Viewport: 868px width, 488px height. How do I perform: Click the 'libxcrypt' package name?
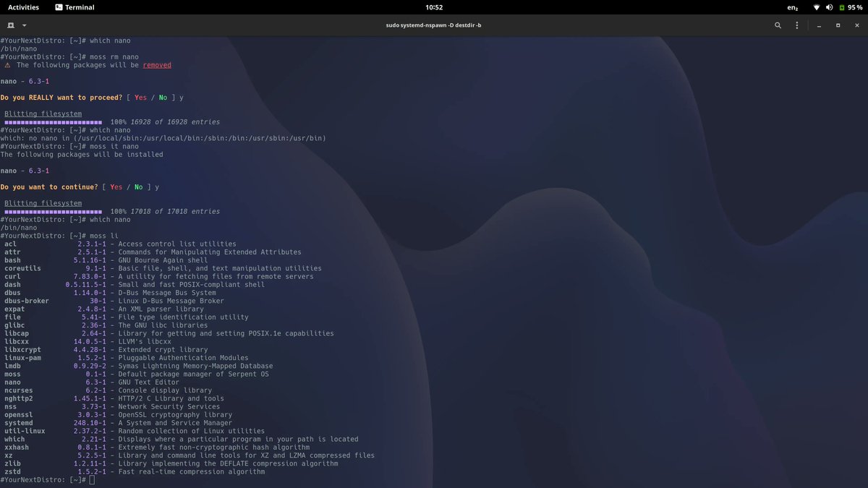(x=22, y=350)
